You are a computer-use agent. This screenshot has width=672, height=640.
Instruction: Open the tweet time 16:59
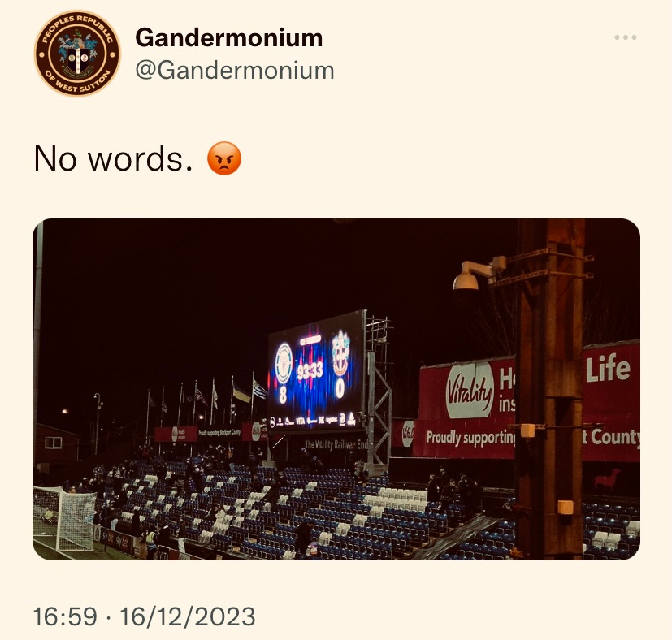pos(65,616)
